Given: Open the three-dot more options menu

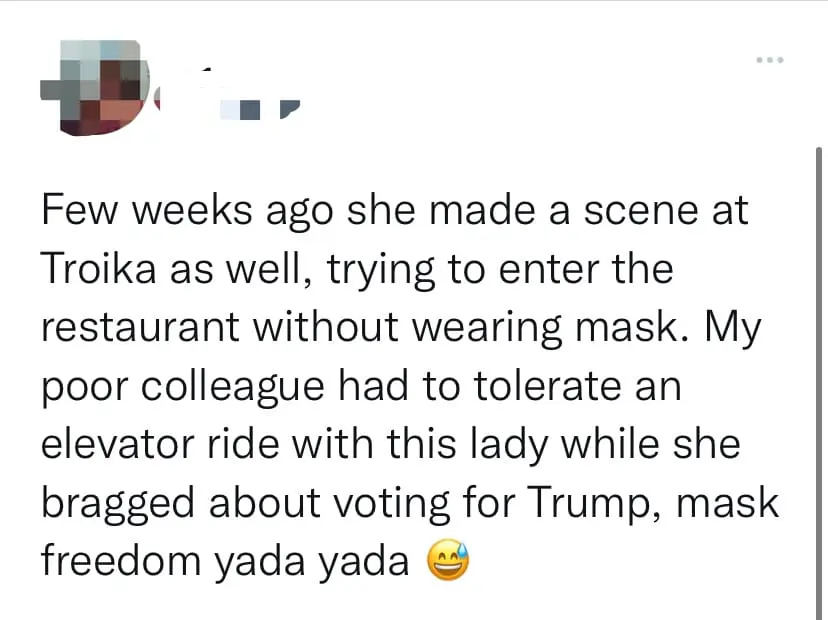Looking at the screenshot, I should point(769,59).
